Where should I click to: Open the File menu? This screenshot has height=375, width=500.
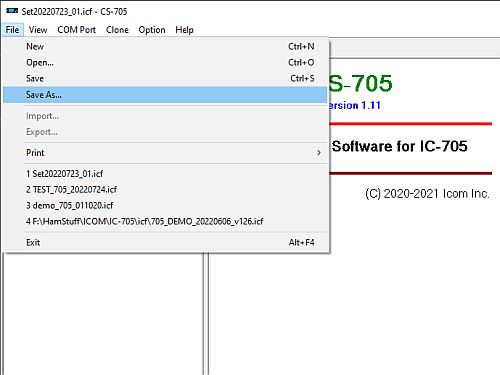point(12,30)
